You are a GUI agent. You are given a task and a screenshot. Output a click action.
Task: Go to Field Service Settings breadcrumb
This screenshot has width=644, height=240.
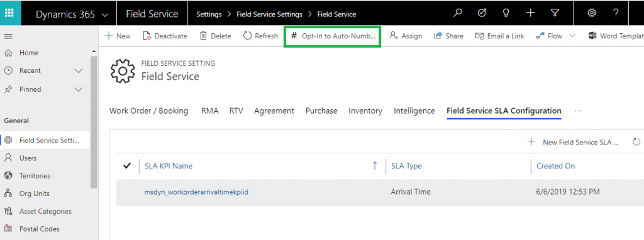tap(269, 14)
